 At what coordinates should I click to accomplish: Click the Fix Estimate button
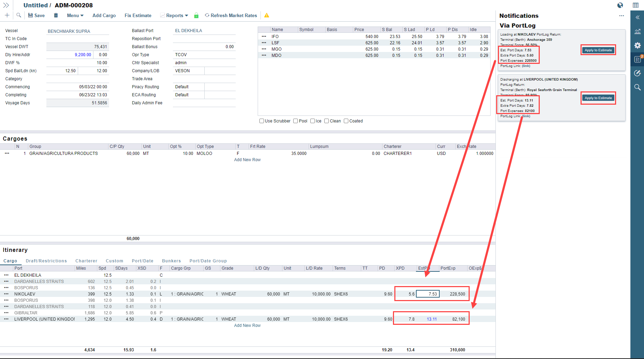(138, 15)
